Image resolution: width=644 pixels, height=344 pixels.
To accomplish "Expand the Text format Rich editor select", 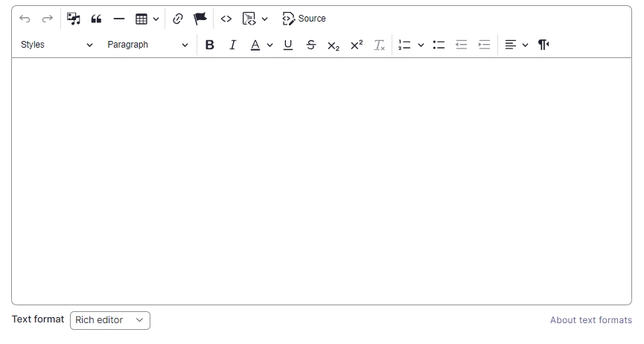I will 110,320.
